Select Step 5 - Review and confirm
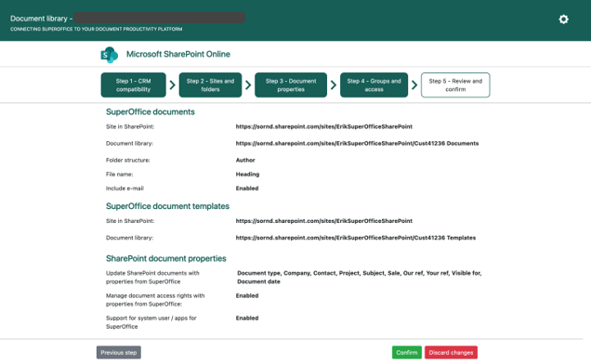 tap(455, 85)
